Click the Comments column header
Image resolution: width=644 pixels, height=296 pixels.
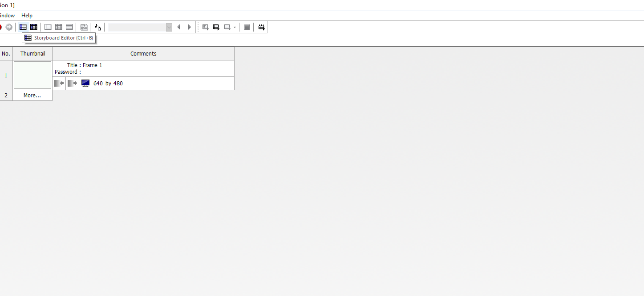point(143,53)
